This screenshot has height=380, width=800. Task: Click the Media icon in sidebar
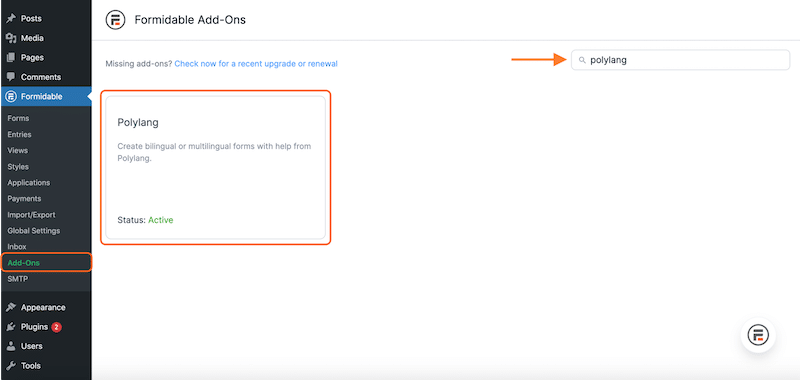11,38
